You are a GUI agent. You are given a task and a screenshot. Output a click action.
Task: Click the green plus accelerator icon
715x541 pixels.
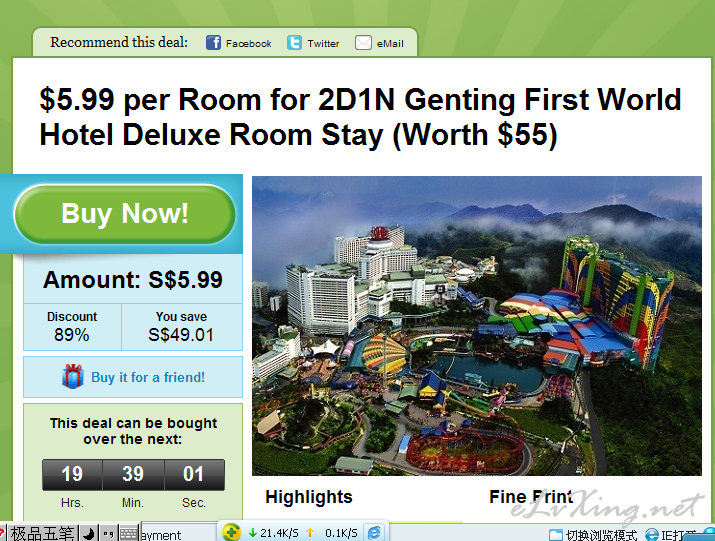[x=232, y=532]
